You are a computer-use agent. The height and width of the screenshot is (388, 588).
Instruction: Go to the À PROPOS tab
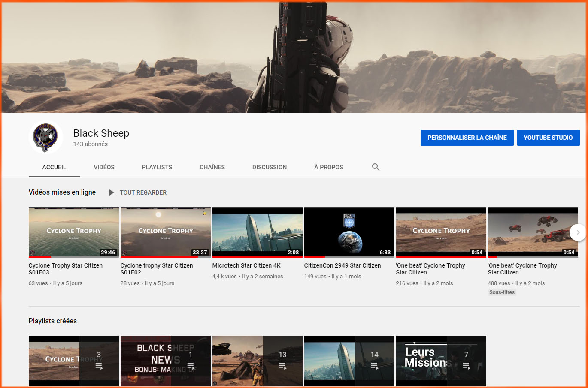pos(329,167)
